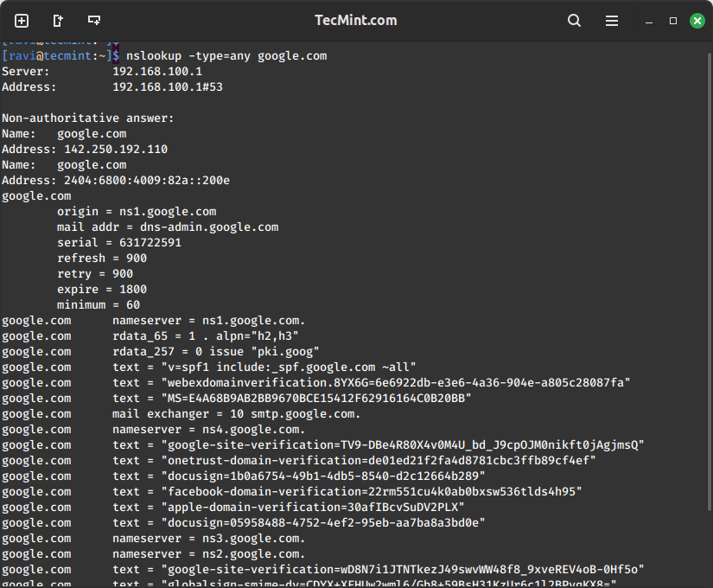Open the hamburger menu

tap(612, 21)
